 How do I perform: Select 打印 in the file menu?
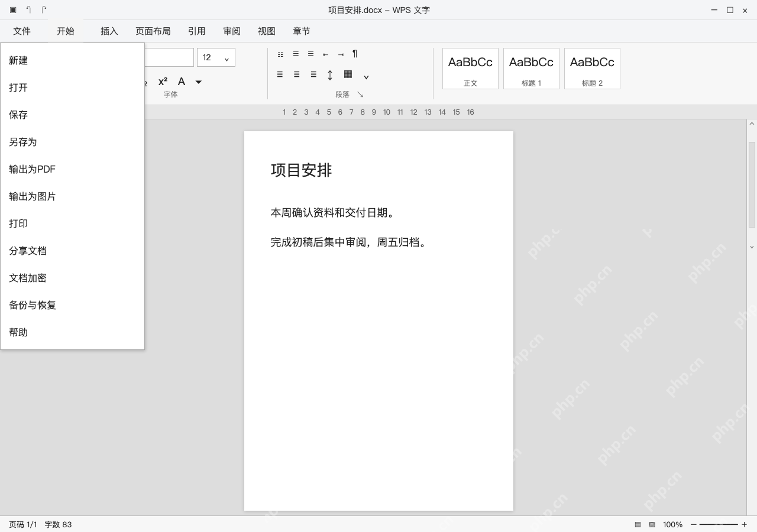[x=72, y=223]
